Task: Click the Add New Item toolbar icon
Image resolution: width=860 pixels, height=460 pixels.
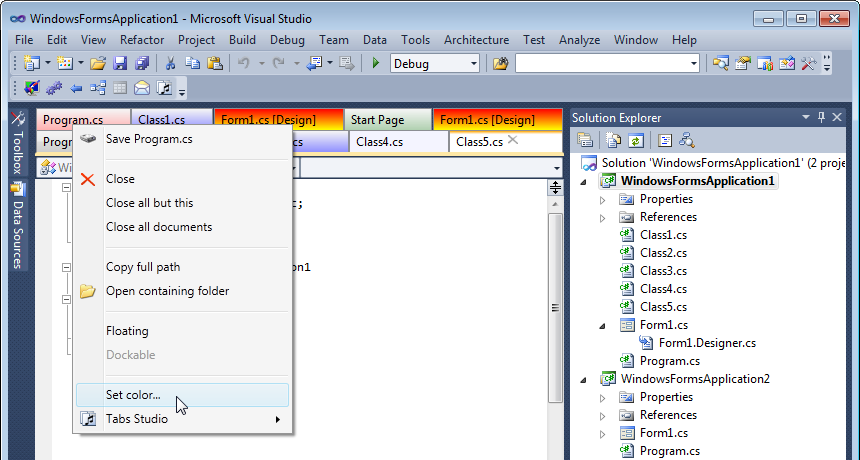Action: tap(65, 64)
